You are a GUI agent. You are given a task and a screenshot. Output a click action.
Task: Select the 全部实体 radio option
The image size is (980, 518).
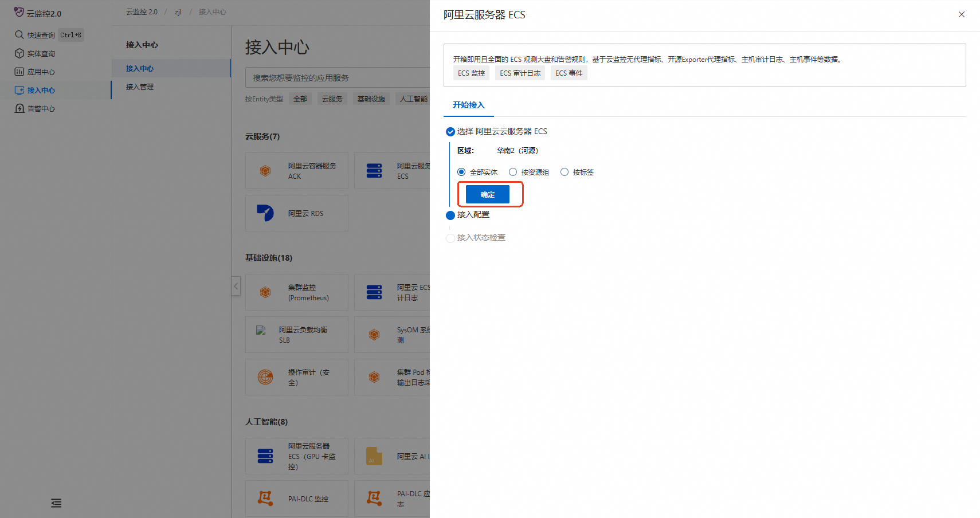click(461, 172)
